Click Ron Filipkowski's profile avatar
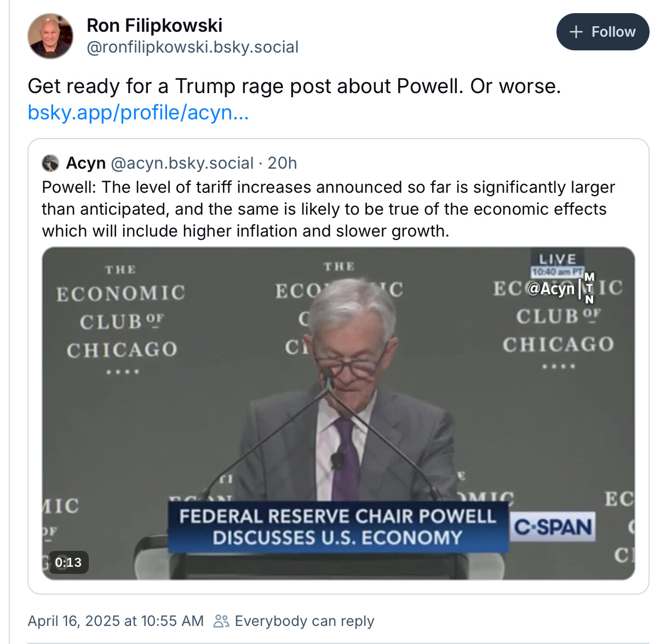 (50, 36)
